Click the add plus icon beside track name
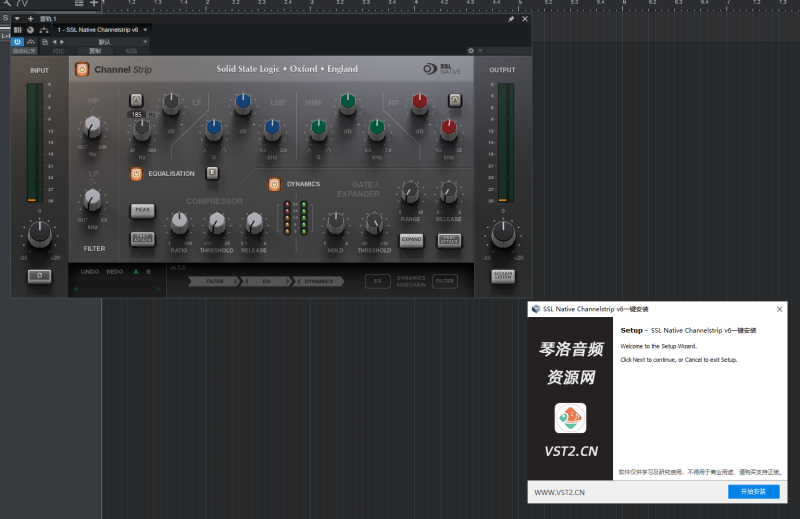 (30, 18)
